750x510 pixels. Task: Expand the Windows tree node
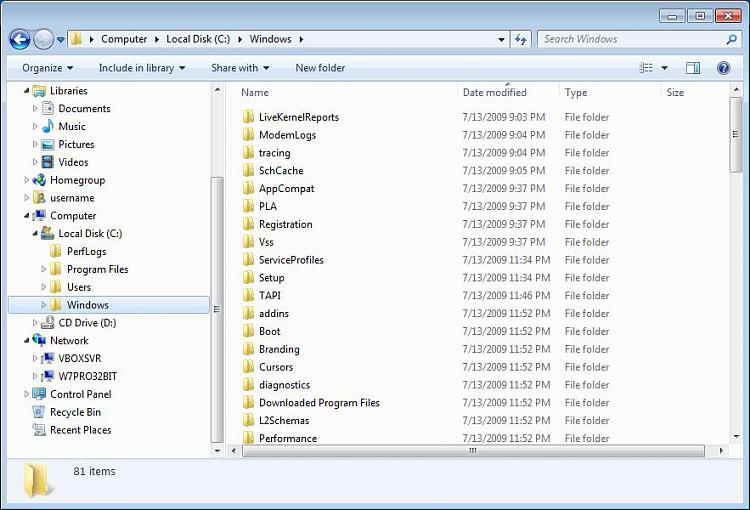coord(44,305)
